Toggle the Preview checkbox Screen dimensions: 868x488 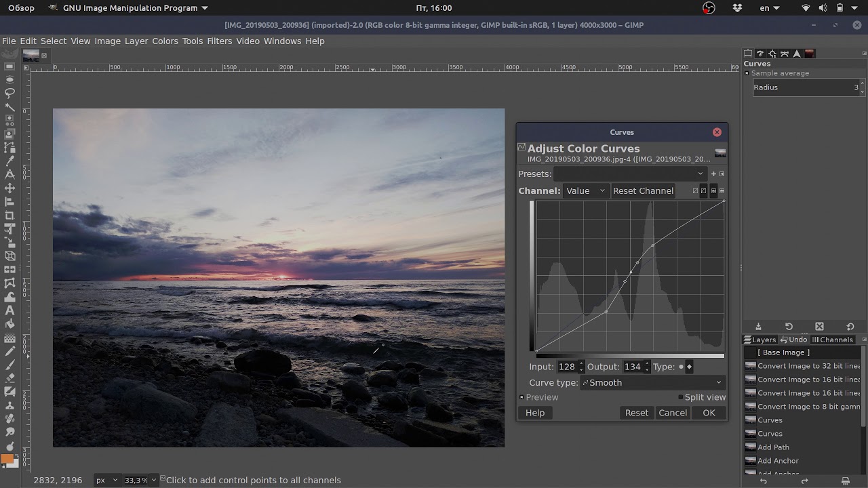coord(521,397)
